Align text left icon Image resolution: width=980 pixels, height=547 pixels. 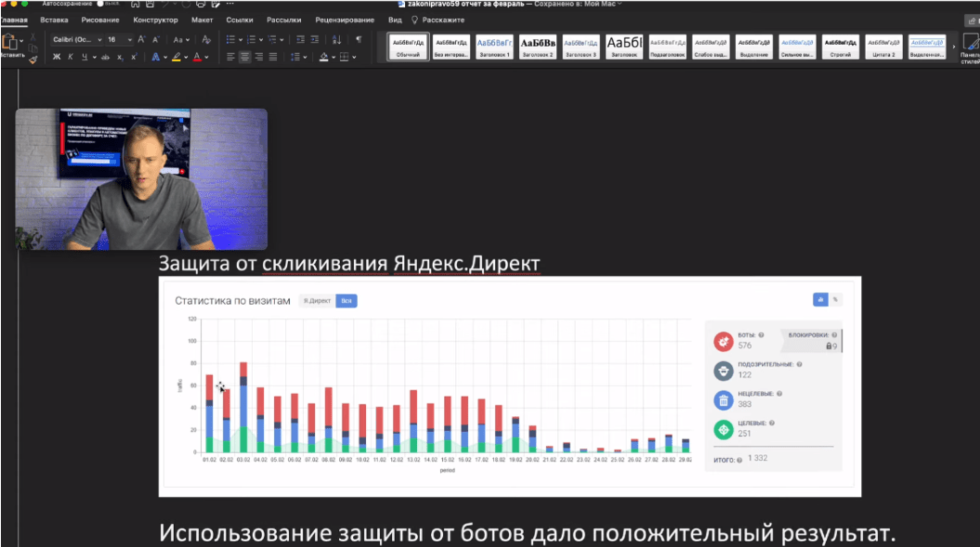[230, 57]
